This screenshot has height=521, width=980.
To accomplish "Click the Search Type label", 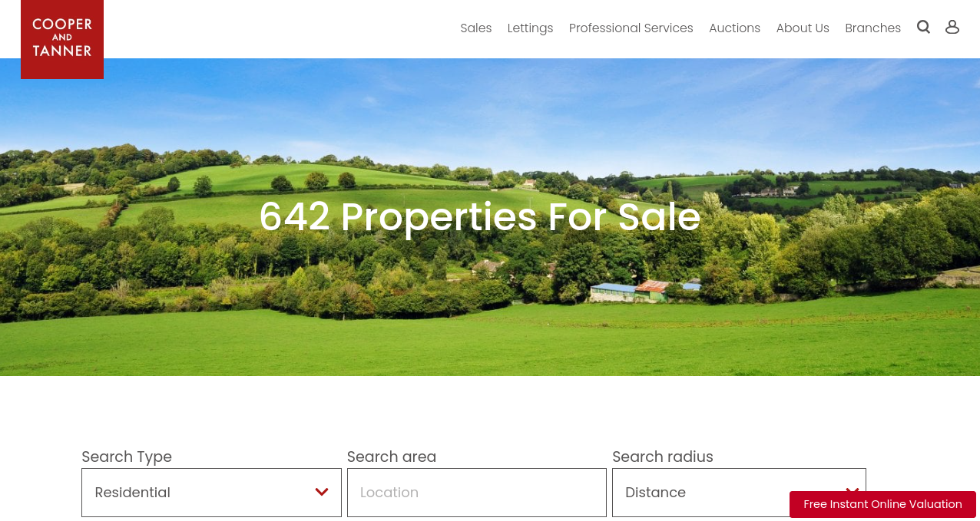I will [x=127, y=457].
